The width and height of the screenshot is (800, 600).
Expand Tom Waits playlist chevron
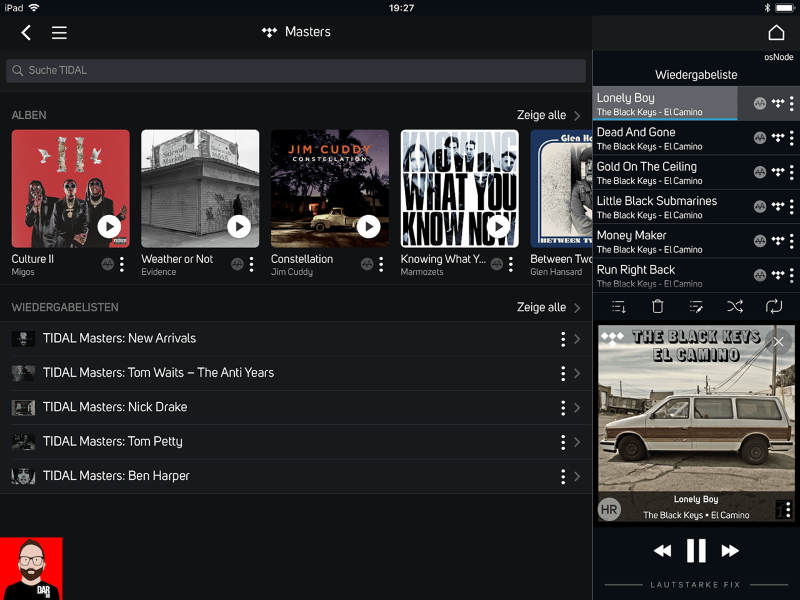tap(577, 373)
